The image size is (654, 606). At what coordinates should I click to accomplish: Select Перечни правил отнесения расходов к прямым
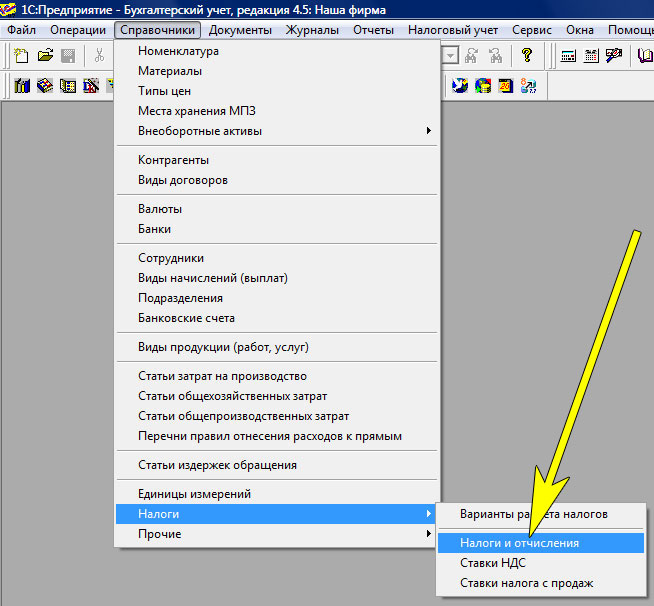pyautogui.click(x=277, y=436)
